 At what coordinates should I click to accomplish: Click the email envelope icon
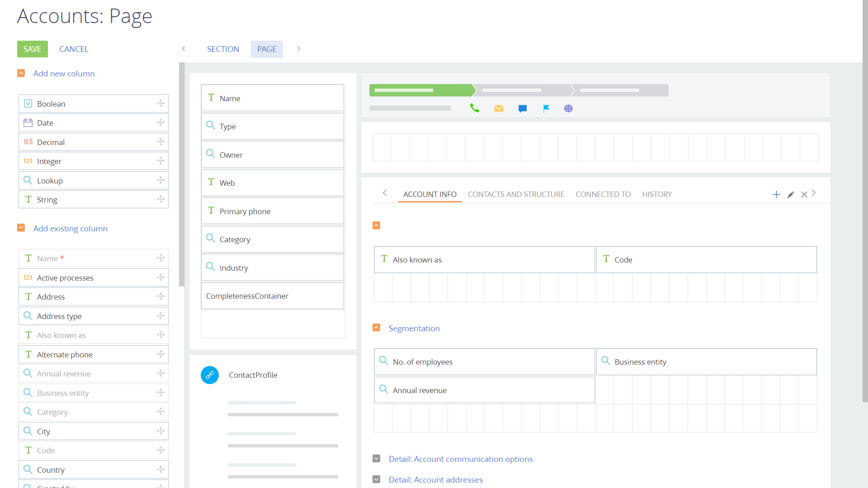499,108
